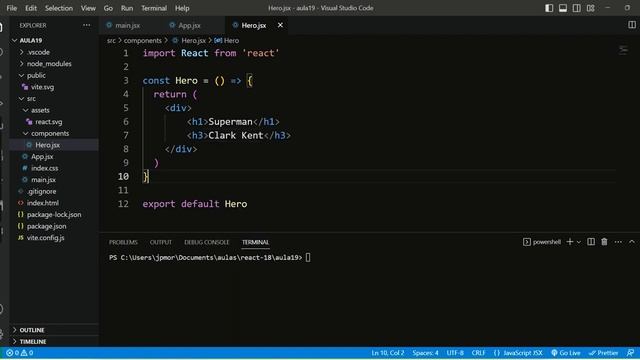The width and height of the screenshot is (640, 360).
Task: Click Go Live in status bar
Action: coord(566,353)
